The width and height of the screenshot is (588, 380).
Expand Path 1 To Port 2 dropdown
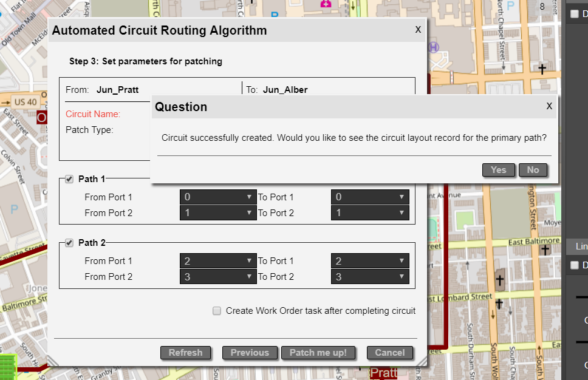[x=370, y=213]
